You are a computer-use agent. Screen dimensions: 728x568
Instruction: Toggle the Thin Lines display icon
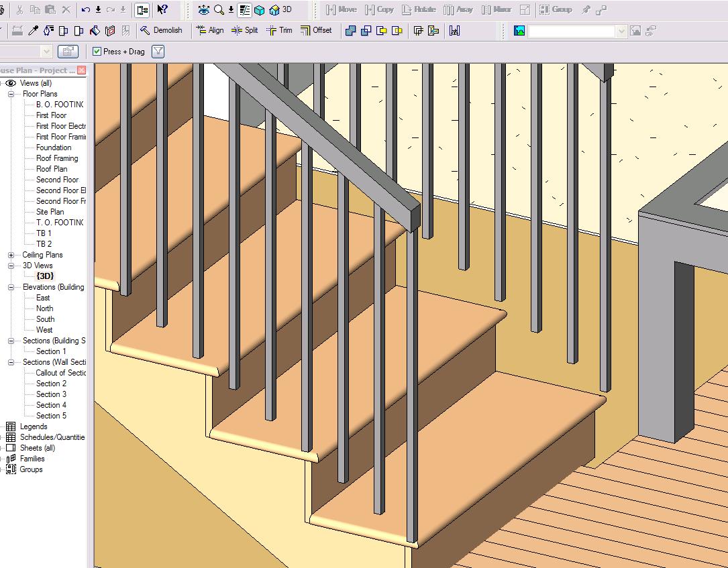244,10
